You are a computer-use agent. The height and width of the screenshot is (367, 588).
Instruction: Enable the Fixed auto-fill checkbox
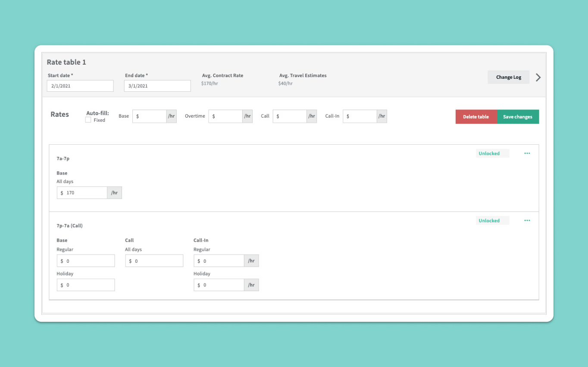[88, 120]
